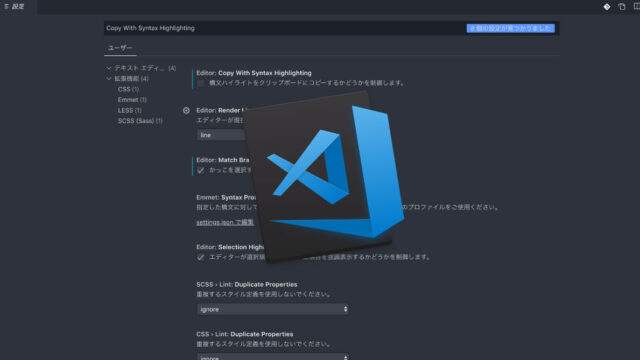Click the diamond icon in top-right toolbar
The image size is (640, 360).
click(607, 7)
